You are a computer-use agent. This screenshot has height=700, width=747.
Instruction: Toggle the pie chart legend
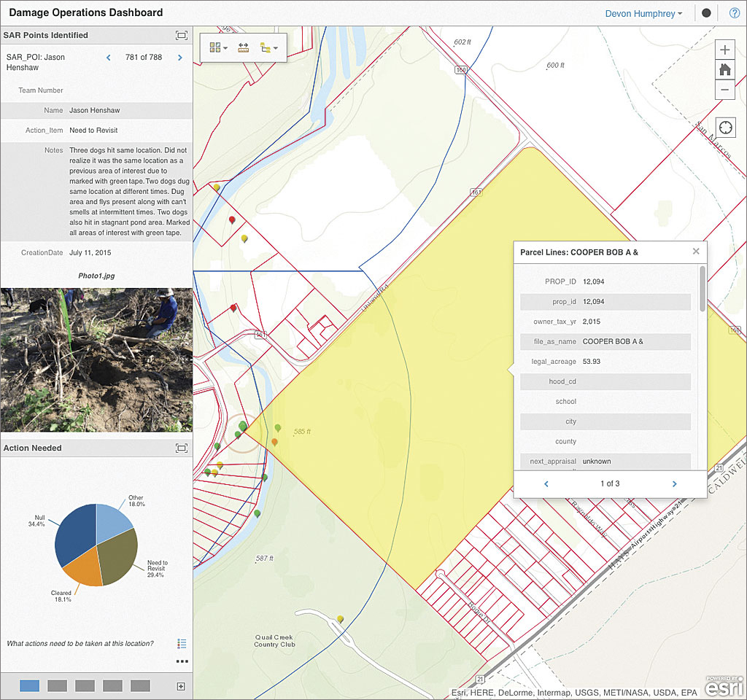coord(182,643)
